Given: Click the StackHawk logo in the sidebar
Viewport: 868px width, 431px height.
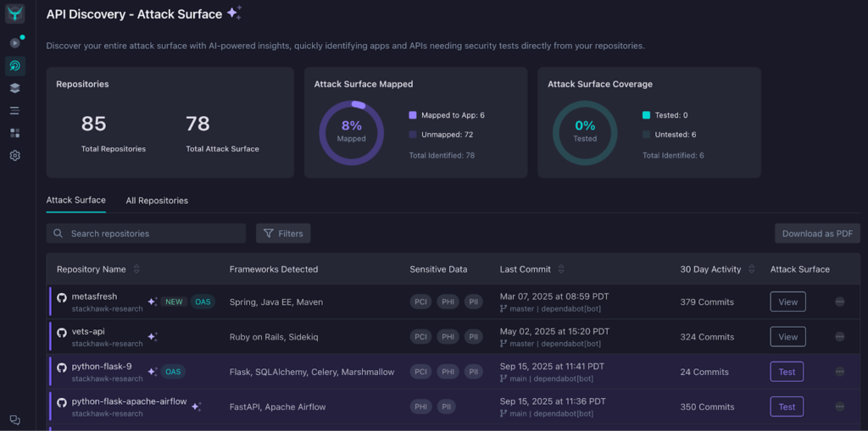Looking at the screenshot, I should point(15,14).
